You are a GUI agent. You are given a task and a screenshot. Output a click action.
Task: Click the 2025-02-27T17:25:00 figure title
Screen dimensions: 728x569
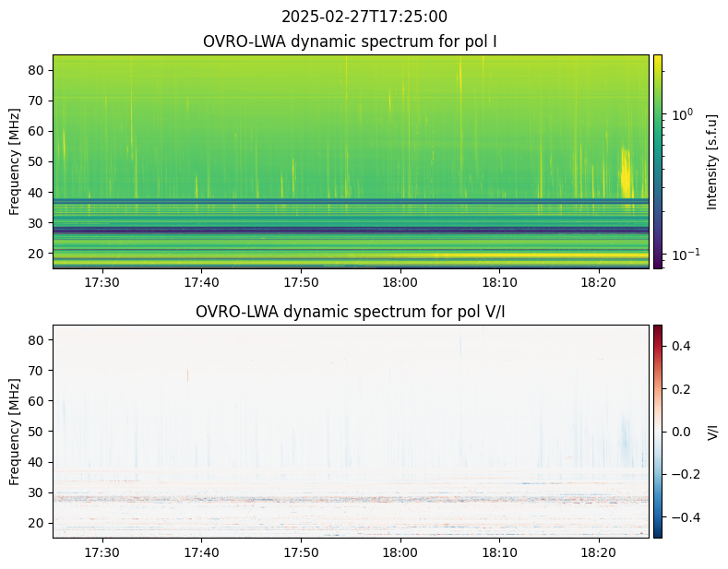[x=364, y=17]
